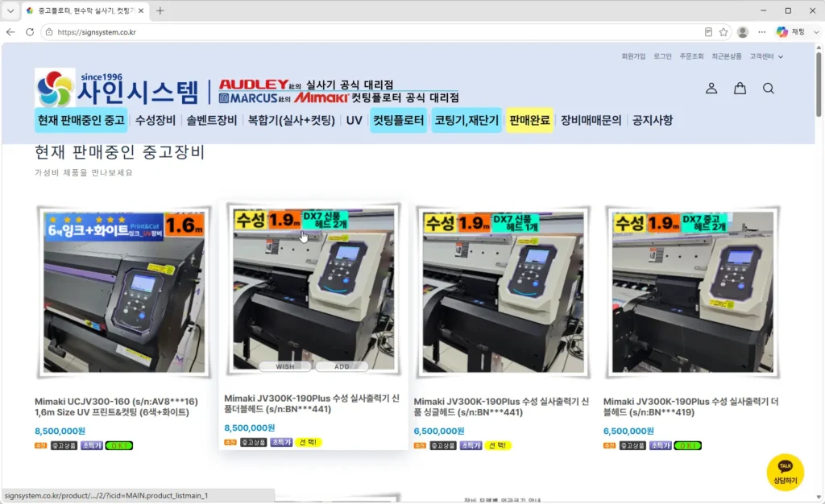The height and width of the screenshot is (504, 825).
Task: Click the browser back arrow
Action: click(10, 32)
